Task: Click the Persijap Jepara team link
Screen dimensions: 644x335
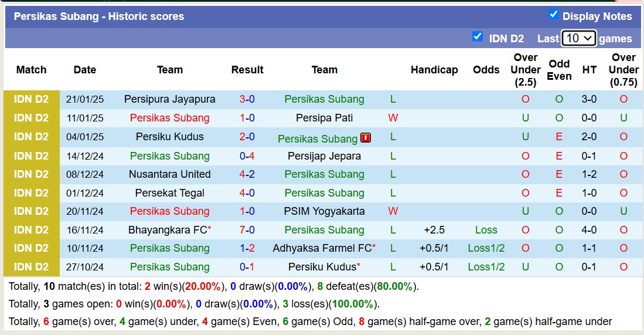Action: tap(324, 156)
